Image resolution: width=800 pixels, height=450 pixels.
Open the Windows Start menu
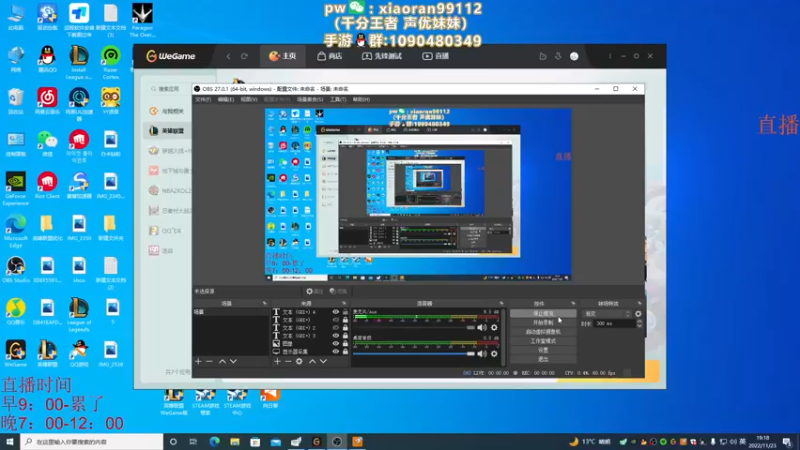point(10,442)
